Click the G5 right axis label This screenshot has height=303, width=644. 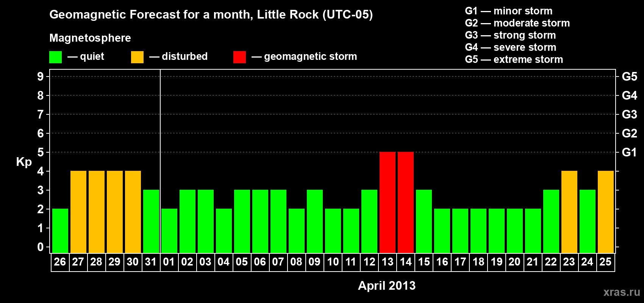click(x=630, y=77)
